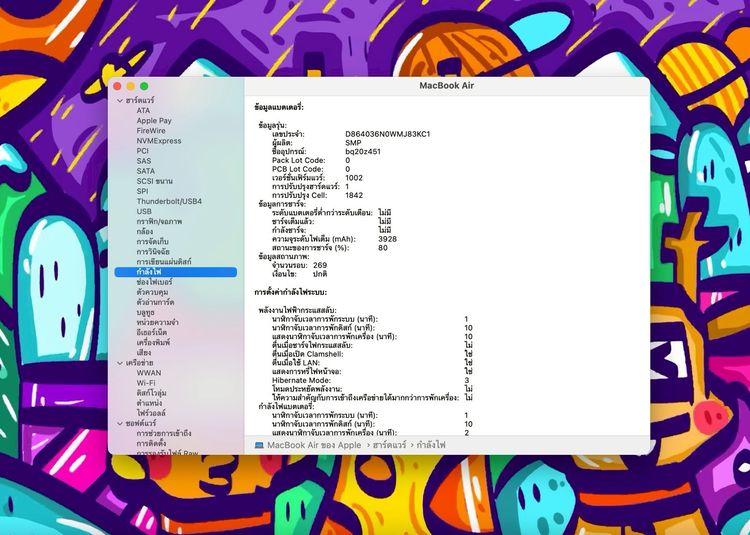This screenshot has height=535, width=750.
Task: Click ฮาร์ดแวร์ breadcrumb in the path bar
Action: click(389, 445)
